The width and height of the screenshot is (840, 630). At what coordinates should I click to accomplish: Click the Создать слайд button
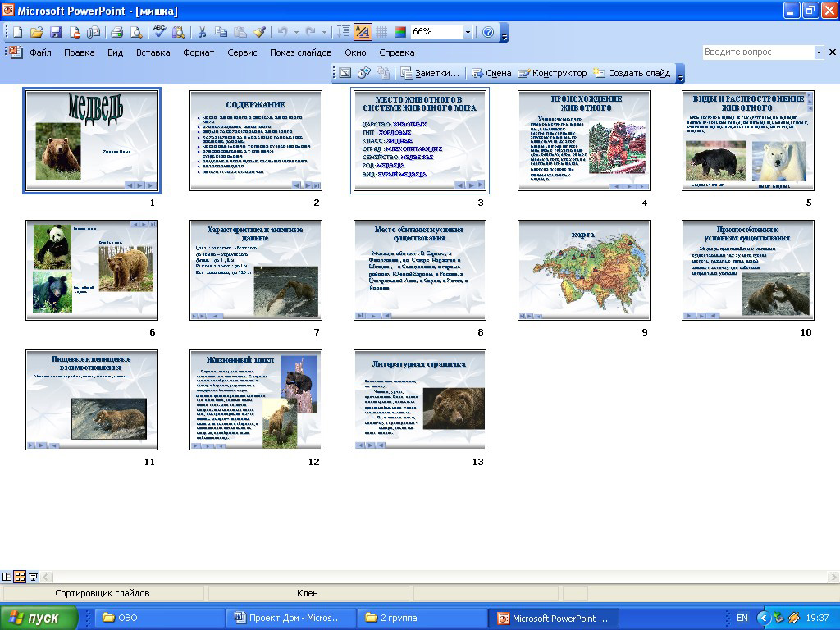(632, 73)
